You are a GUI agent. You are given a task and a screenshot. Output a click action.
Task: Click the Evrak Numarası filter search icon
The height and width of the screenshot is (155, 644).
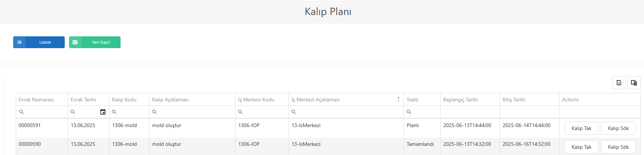[x=21, y=112]
